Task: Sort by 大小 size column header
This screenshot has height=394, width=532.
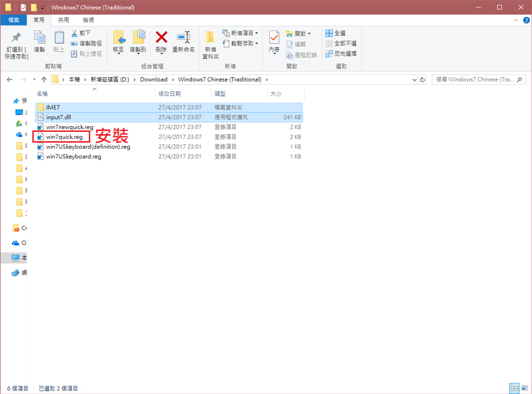Action: point(286,94)
